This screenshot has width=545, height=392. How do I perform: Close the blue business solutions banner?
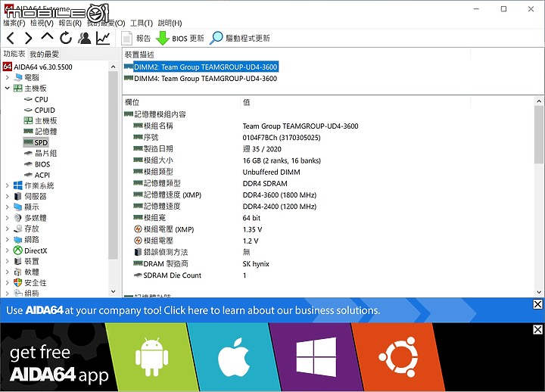537,304
